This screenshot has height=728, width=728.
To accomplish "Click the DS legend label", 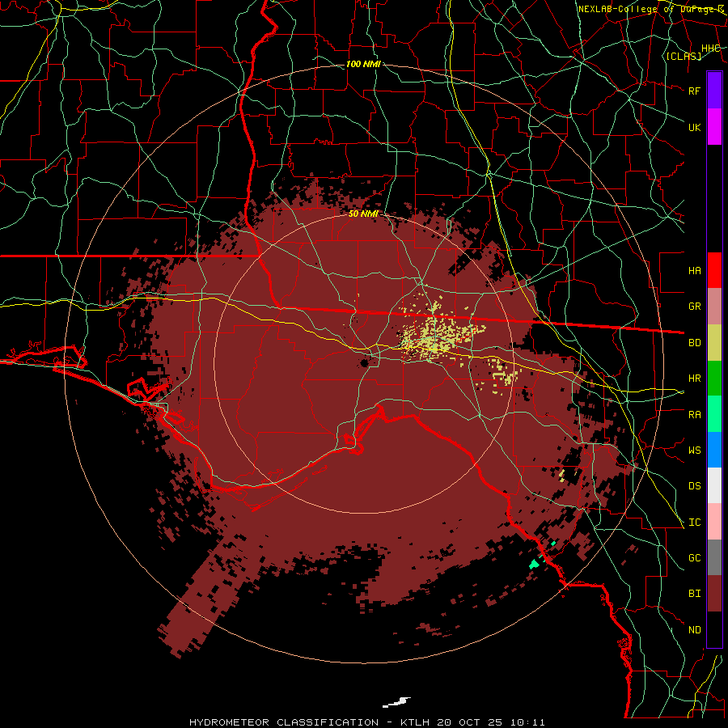I will (x=694, y=486).
